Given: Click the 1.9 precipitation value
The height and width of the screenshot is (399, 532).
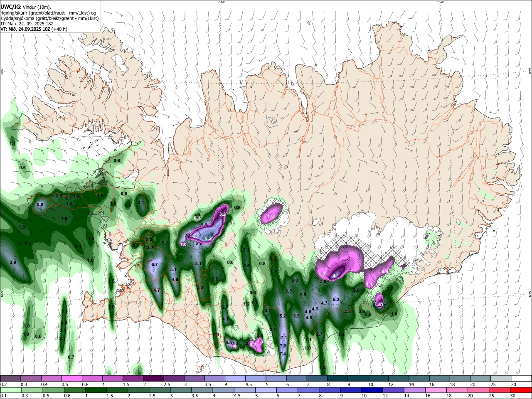Looking at the screenshot, I should point(22,227).
